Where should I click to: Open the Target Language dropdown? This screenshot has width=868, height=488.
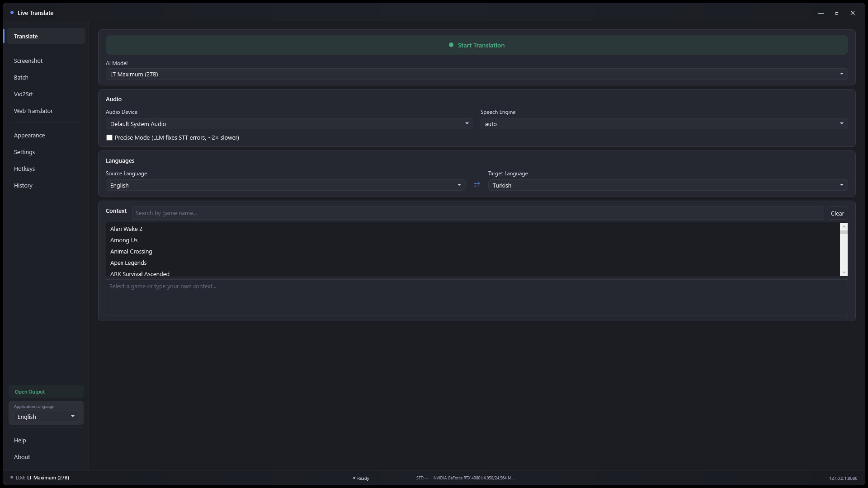point(668,185)
